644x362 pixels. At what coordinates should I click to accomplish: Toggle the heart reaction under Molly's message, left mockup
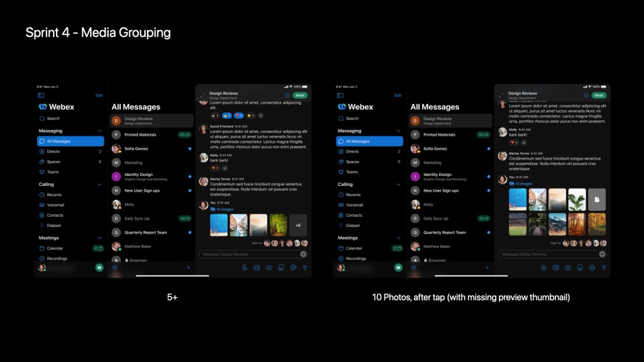pyautogui.click(x=214, y=168)
